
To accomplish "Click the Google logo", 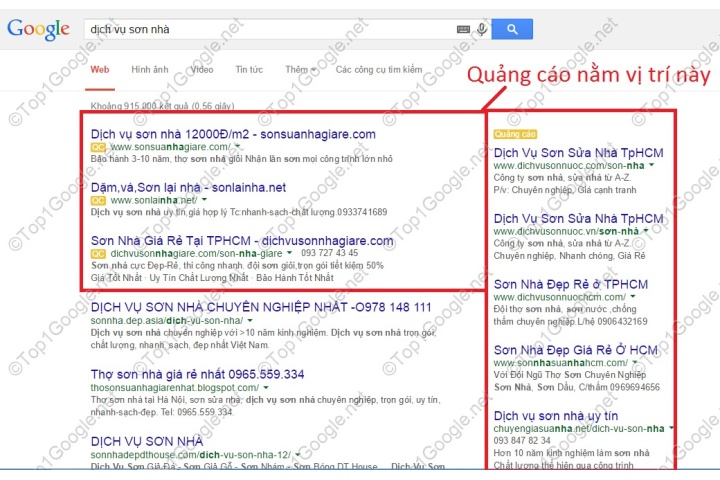I will pos(39,29).
